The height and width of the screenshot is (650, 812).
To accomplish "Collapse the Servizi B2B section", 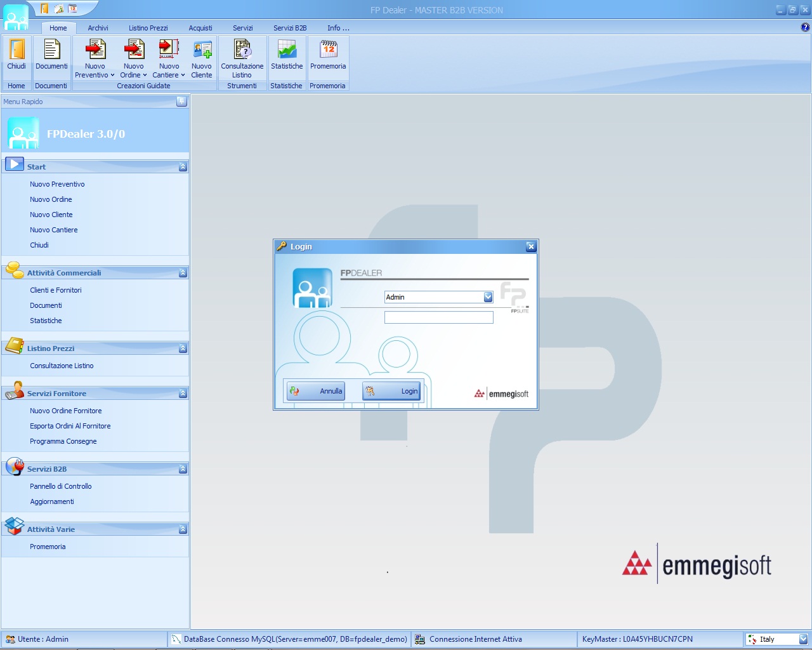I will 183,468.
